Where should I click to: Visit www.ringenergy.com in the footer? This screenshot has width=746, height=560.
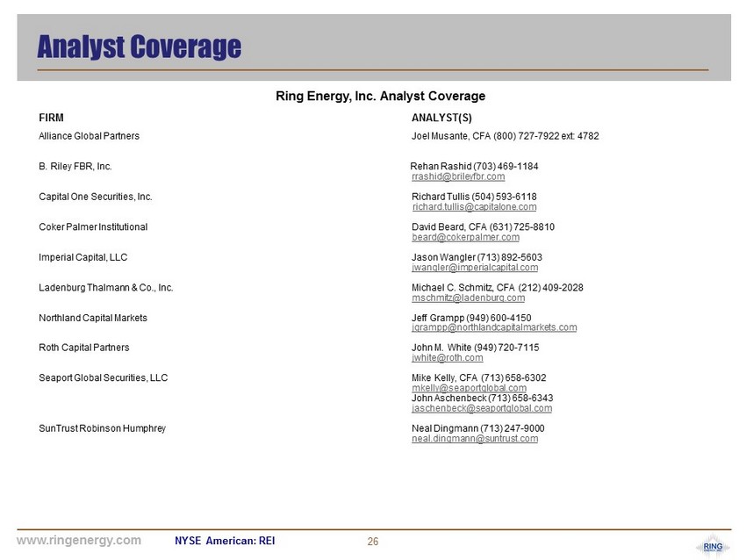[79, 540]
